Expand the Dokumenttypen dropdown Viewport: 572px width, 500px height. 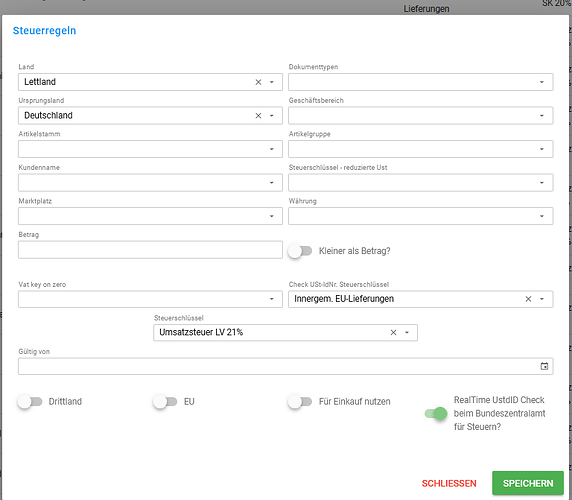tap(542, 82)
